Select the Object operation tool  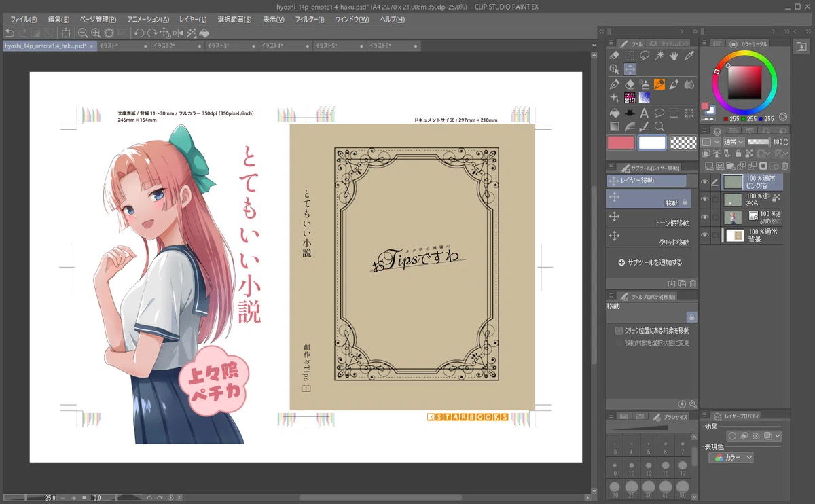[615, 69]
